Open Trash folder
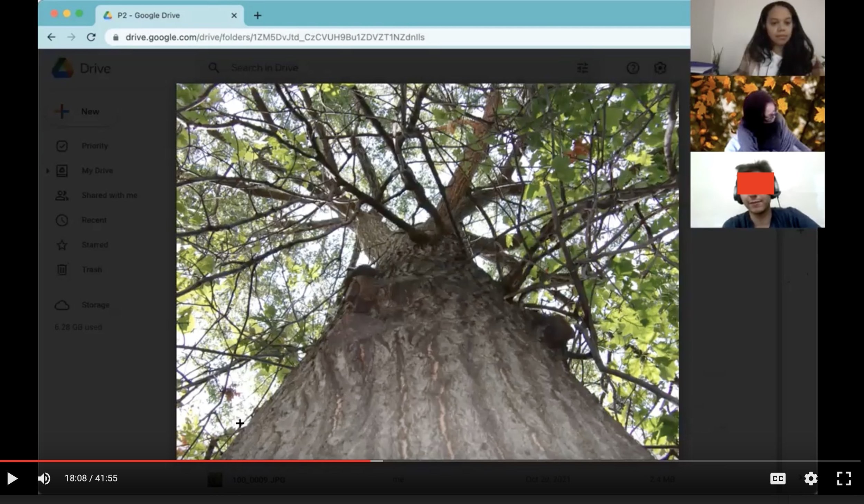This screenshot has height=504, width=864. [x=92, y=269]
